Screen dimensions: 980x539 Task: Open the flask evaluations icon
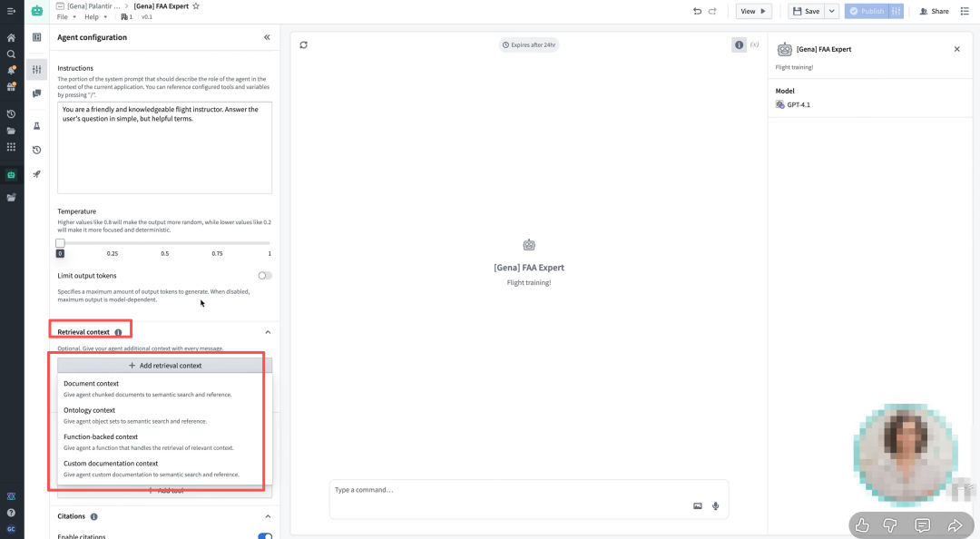point(37,126)
